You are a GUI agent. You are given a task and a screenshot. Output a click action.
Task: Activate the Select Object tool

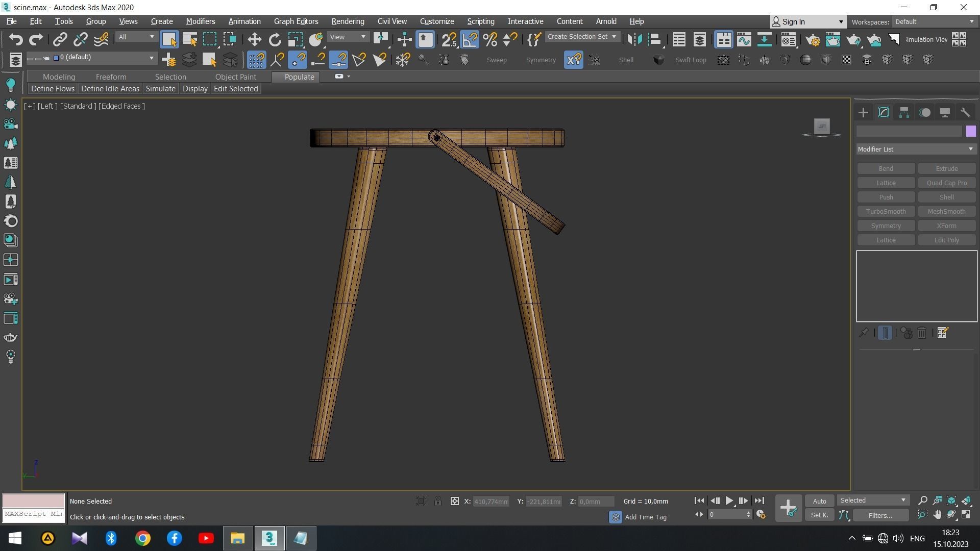pyautogui.click(x=169, y=39)
